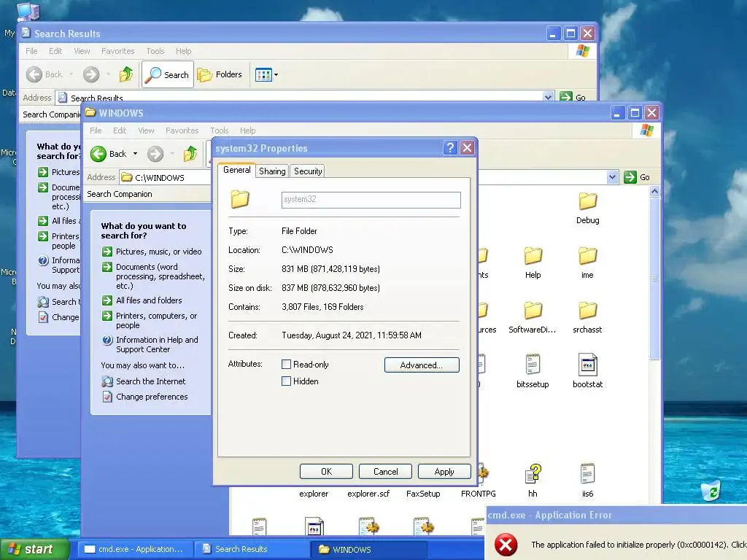Select the bootstat file icon
The width and height of the screenshot is (747, 560).
[x=587, y=365]
